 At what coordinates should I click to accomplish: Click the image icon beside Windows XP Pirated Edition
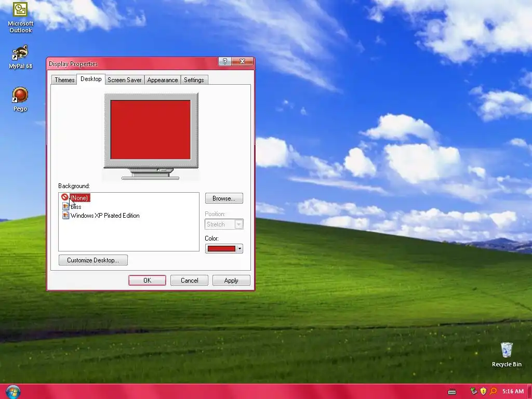pos(66,215)
